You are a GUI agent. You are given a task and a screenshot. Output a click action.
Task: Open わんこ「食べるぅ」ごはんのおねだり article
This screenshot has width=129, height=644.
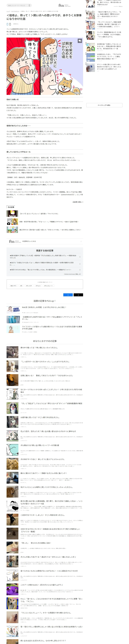click(x=51, y=600)
